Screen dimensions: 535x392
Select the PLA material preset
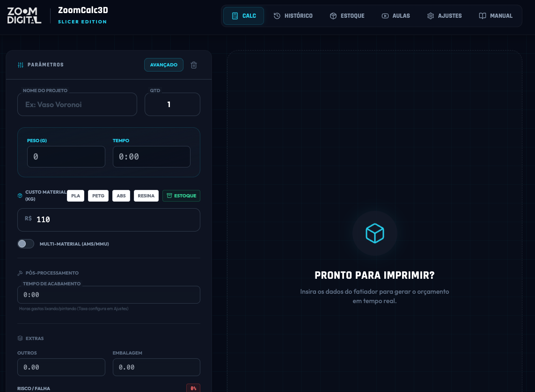pyautogui.click(x=75, y=196)
